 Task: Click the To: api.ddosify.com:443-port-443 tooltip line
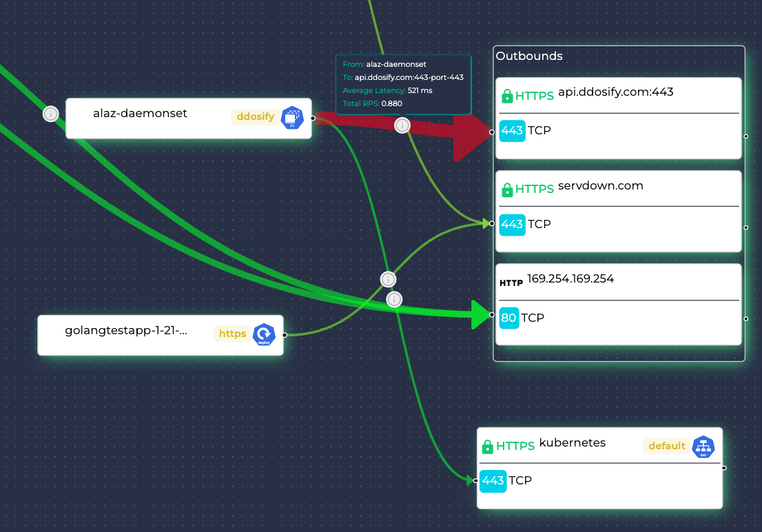click(403, 77)
